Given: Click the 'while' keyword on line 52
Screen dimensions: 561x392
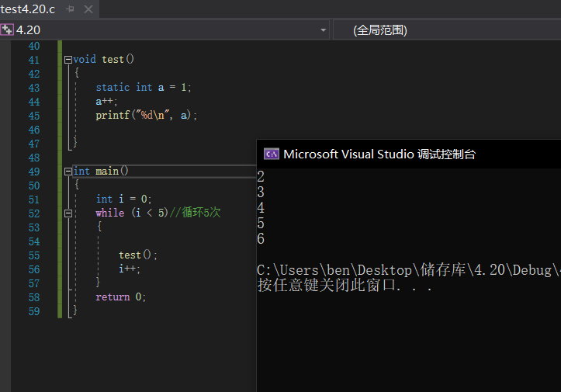Looking at the screenshot, I should [110, 213].
